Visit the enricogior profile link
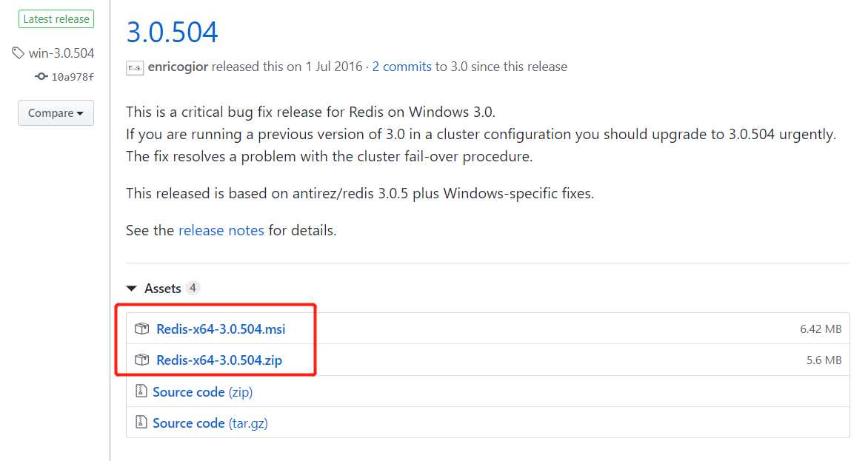This screenshot has width=868, height=461. pos(178,67)
